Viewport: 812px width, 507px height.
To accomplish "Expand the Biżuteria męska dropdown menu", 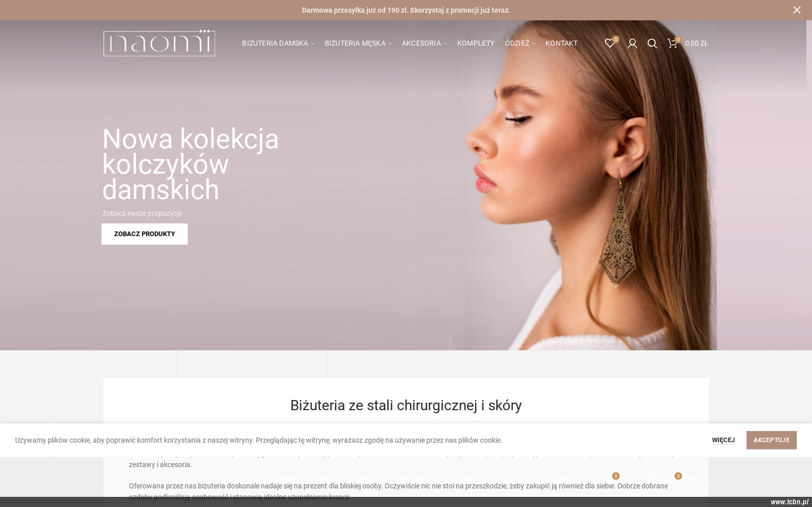I will pos(358,43).
